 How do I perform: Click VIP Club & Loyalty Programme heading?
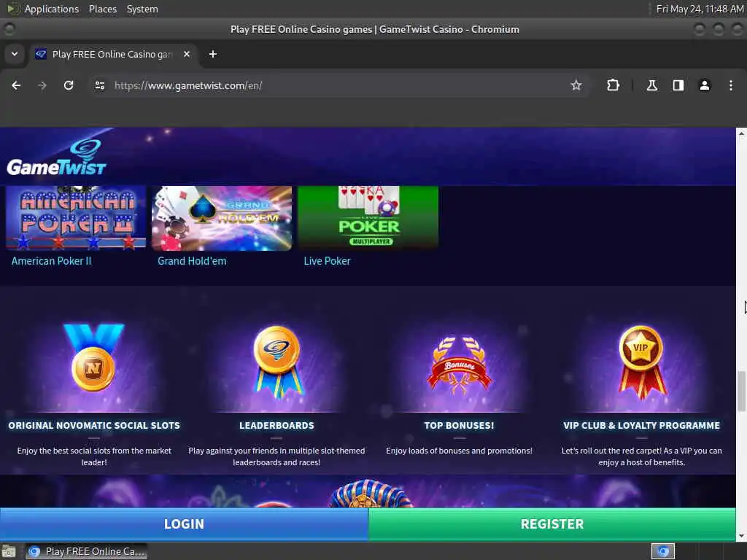[641, 426]
